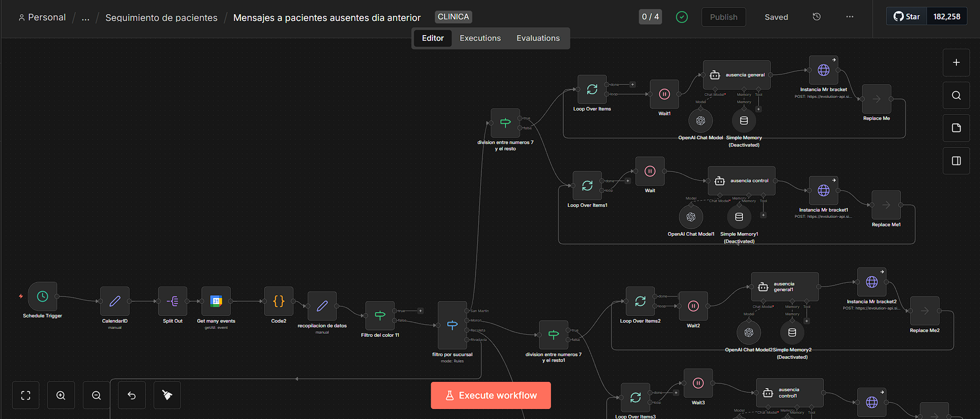The height and width of the screenshot is (419, 980).
Task: Click the Split Out node
Action: pyautogui.click(x=173, y=301)
